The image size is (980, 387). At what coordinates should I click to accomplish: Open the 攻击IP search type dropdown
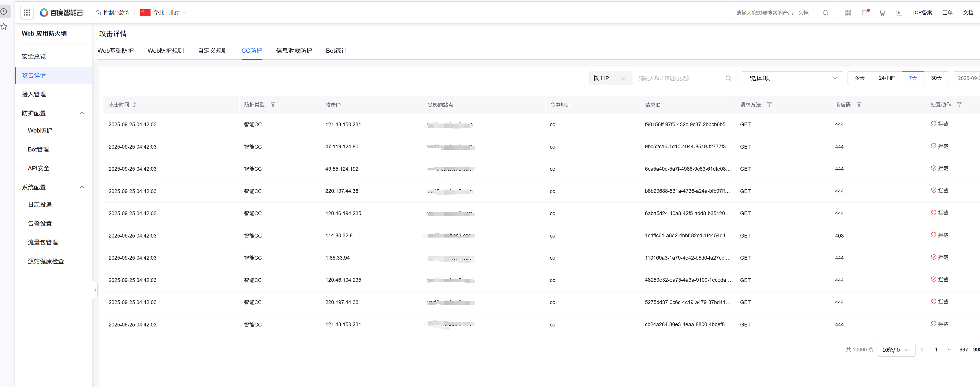coord(610,78)
